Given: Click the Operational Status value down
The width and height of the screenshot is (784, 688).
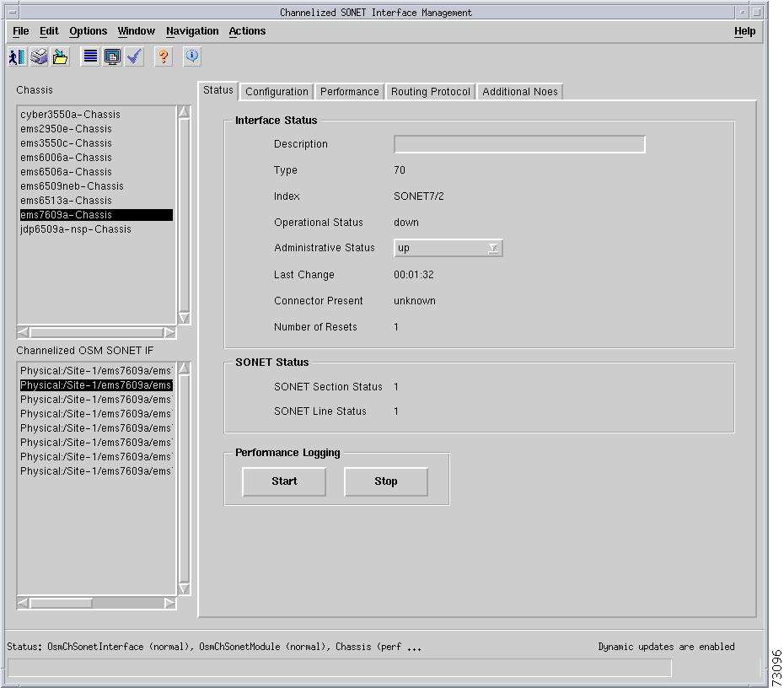Looking at the screenshot, I should [x=406, y=223].
